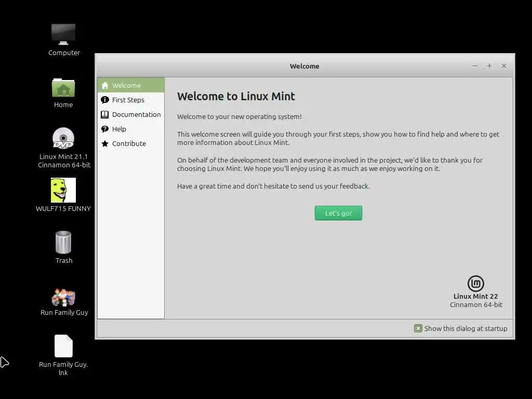The width and height of the screenshot is (532, 399).
Task: Click the Linux Mint 22 version label
Action: click(476, 296)
